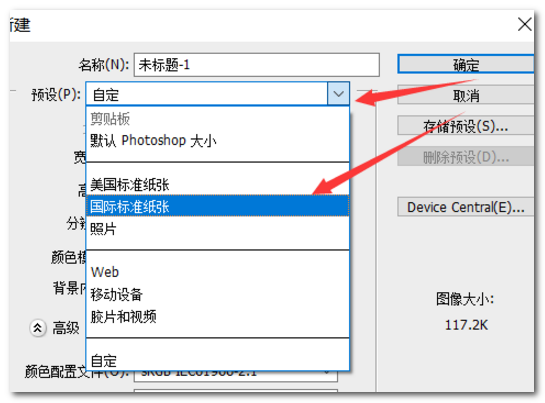Image resolution: width=545 pixels, height=403 pixels.
Task: Click the 取消 cancel button
Action: click(465, 95)
